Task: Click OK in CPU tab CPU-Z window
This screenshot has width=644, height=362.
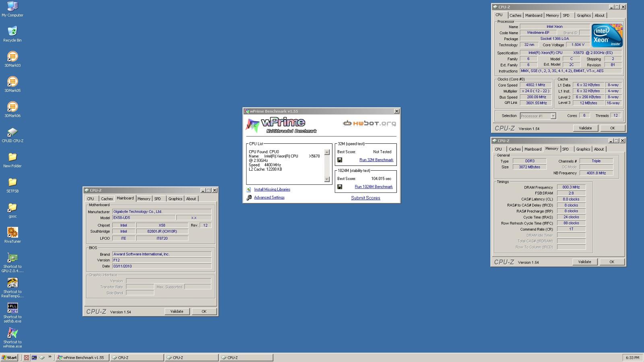Action: 612,128
